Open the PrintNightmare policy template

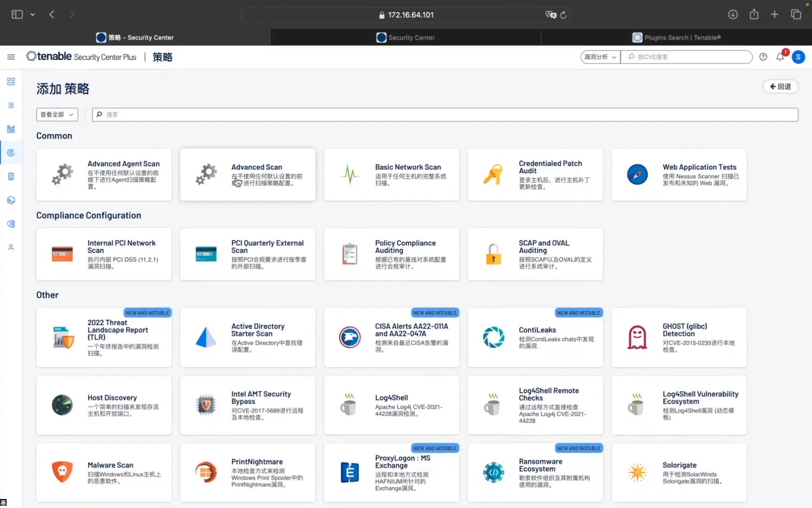(x=248, y=472)
